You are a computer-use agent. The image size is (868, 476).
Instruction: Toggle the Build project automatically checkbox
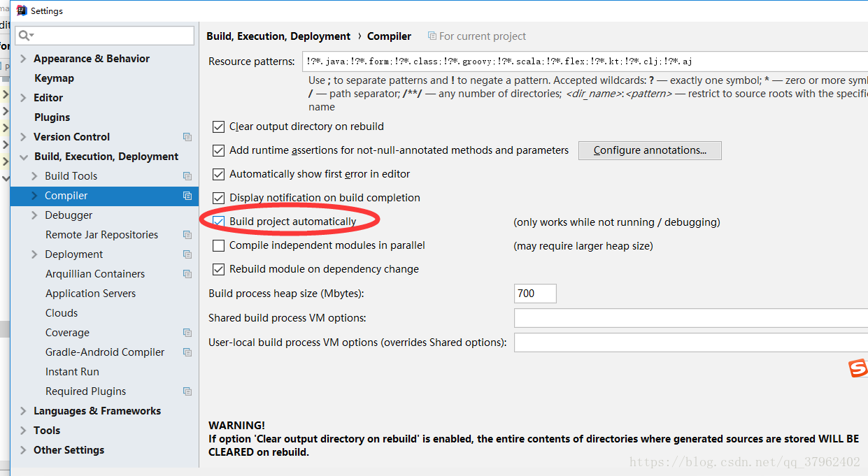218,222
